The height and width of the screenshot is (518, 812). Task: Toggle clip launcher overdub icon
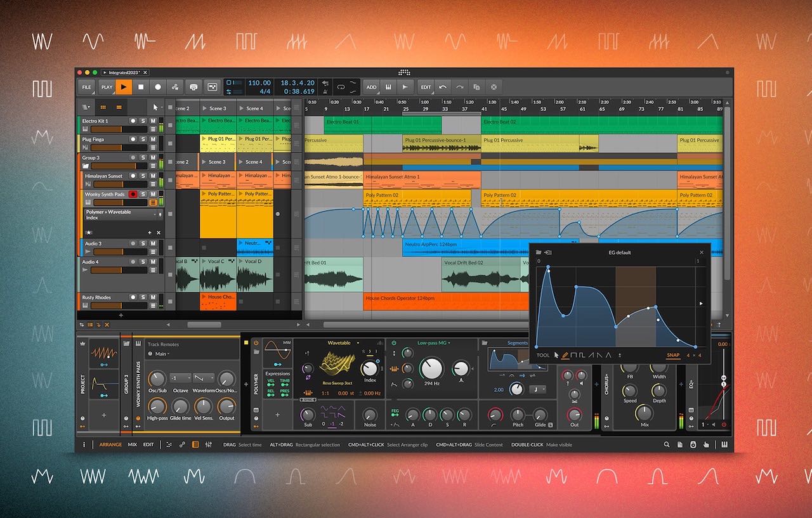(x=193, y=87)
